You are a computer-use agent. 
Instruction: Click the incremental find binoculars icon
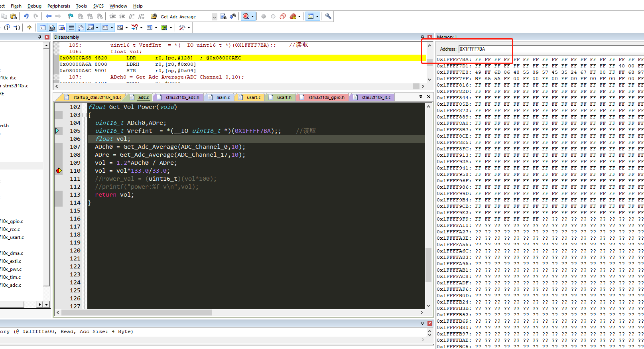pyautogui.click(x=233, y=16)
